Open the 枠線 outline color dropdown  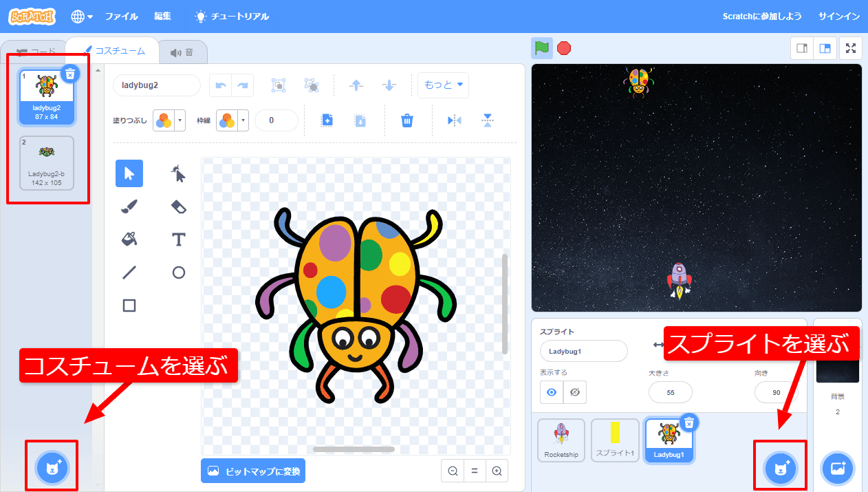[x=232, y=120]
